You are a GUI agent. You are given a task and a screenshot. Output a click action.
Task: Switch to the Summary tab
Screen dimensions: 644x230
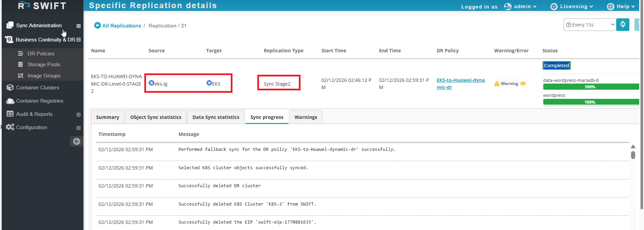[108, 117]
